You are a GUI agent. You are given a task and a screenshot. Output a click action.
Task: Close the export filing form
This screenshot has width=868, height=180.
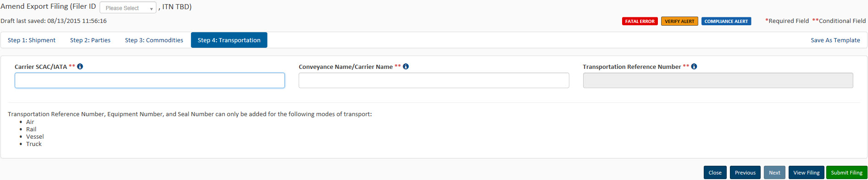click(x=715, y=173)
